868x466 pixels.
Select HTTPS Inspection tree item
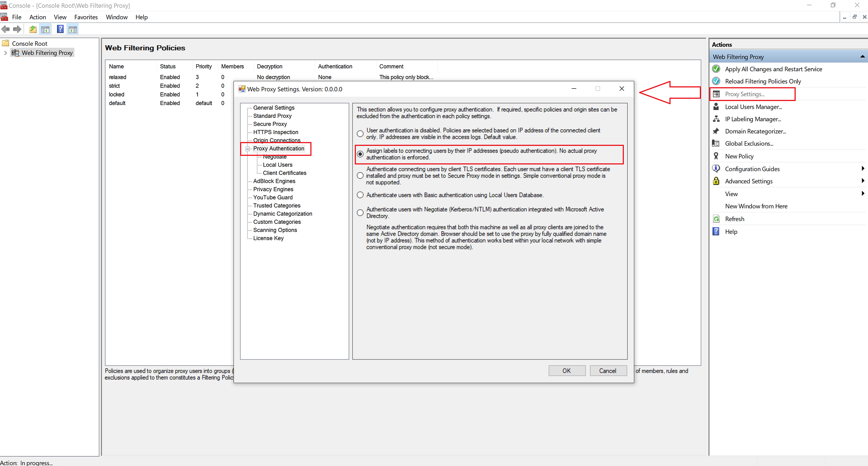point(276,132)
